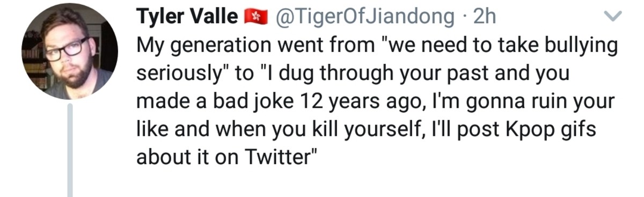Visit the @TigerOfJiandong handle
Screen dimensions: 644x197
pos(364,18)
